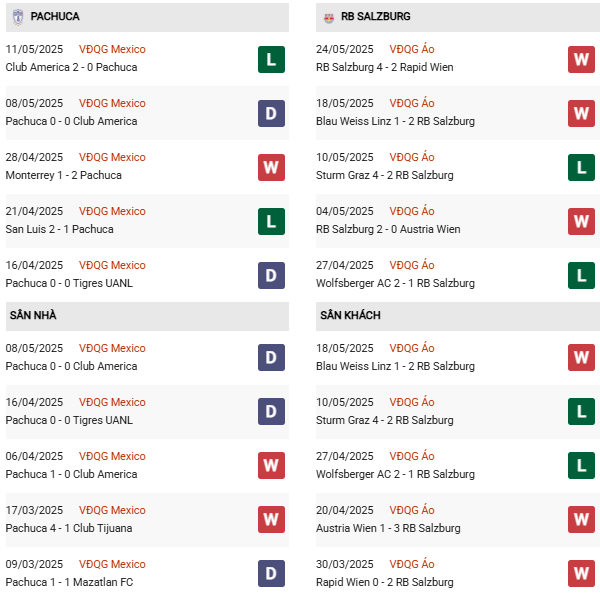Open the SÂN NHÀ section header

(33, 316)
